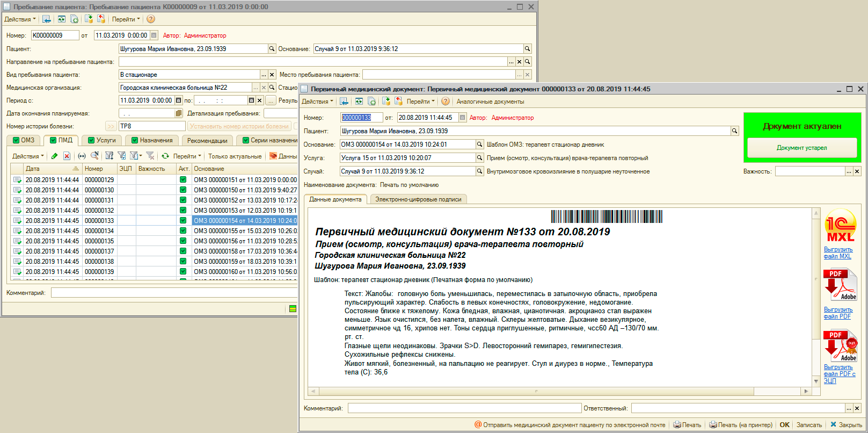Click the search-in-list magnifier icon
The height and width of the screenshot is (433, 868).
click(x=94, y=156)
